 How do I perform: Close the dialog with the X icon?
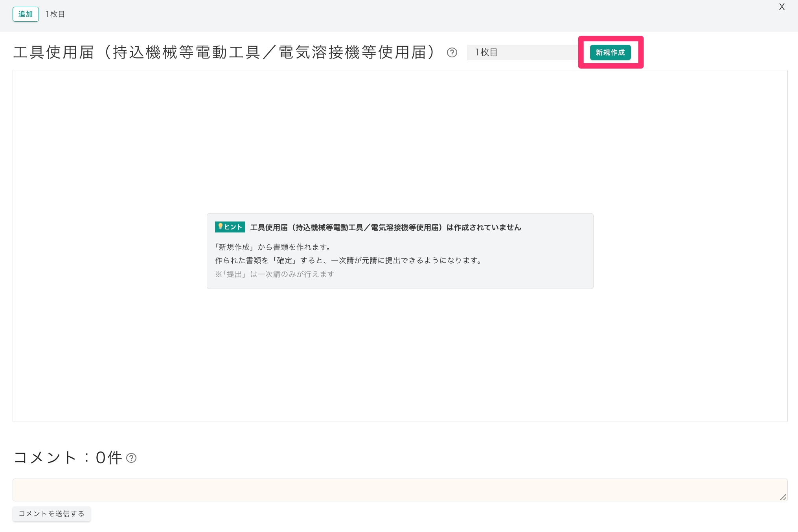[781, 7]
